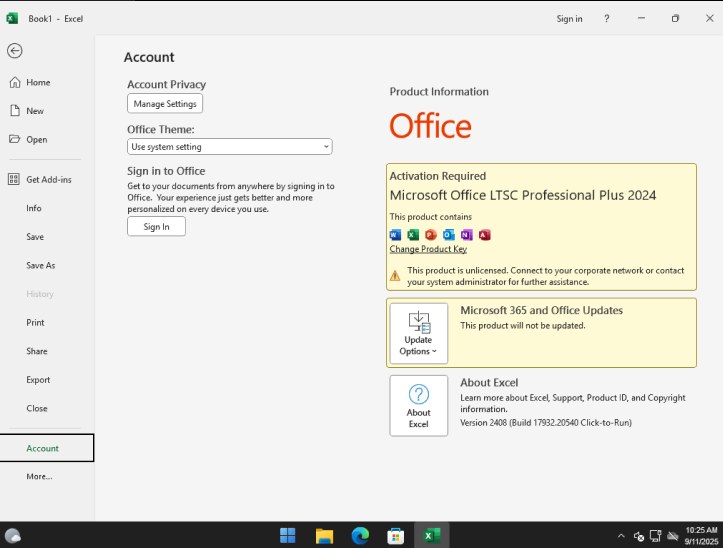This screenshot has height=548, width=723.
Task: Select Export in the sidebar
Action: point(38,380)
